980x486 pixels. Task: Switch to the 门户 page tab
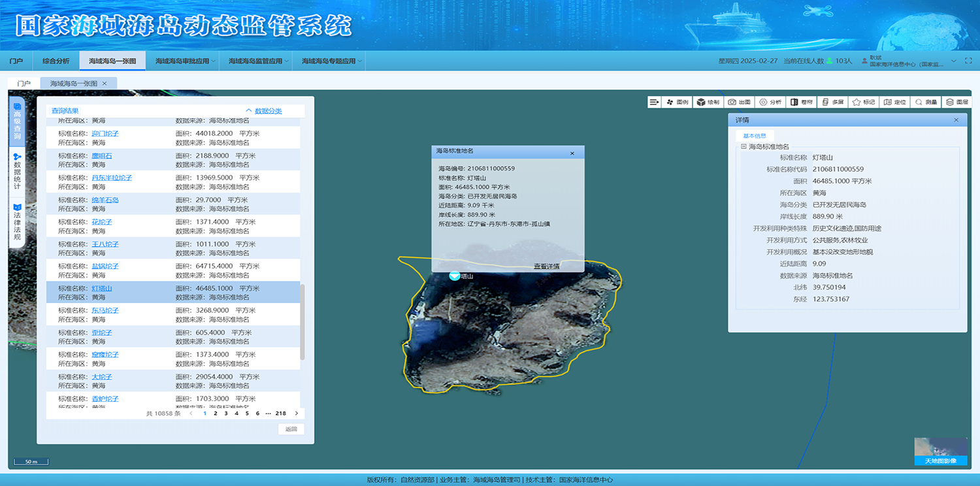coord(24,84)
